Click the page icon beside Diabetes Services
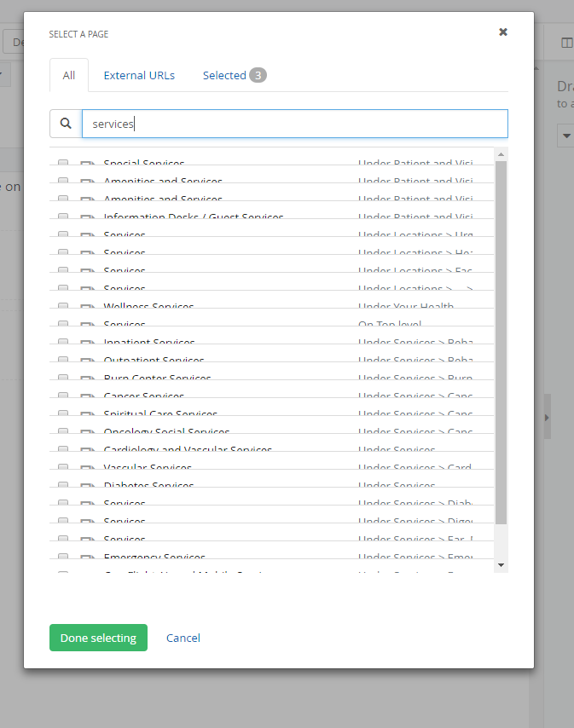This screenshot has width=574, height=728. click(87, 486)
